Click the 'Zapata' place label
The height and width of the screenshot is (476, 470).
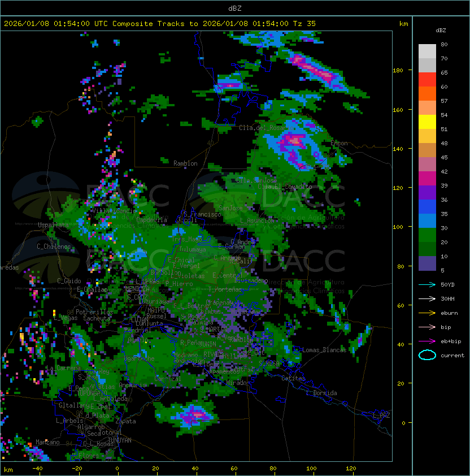(125, 421)
